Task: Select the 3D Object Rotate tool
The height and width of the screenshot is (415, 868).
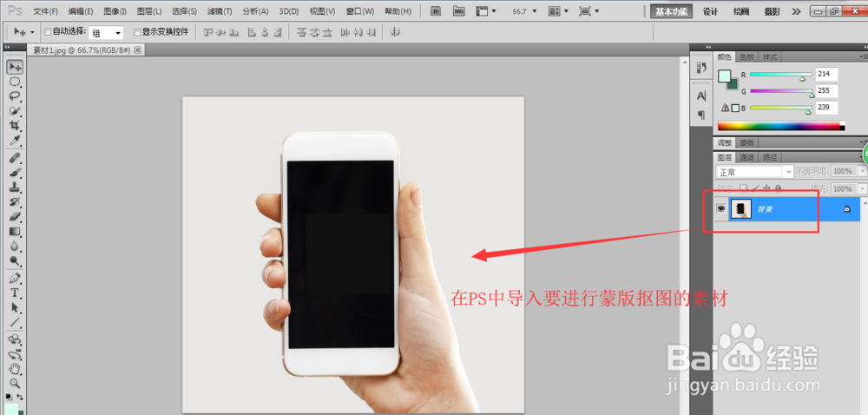Action: (15, 339)
